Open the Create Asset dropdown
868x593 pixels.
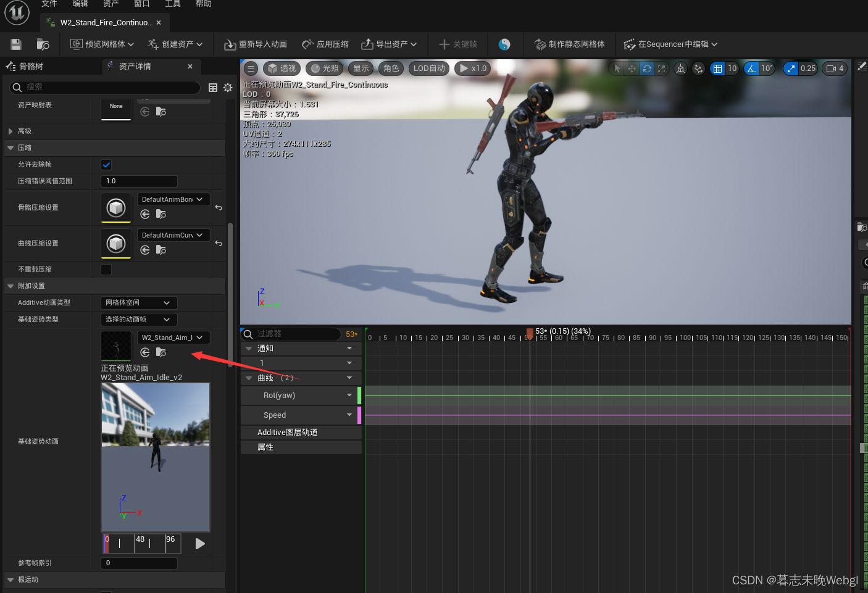coord(175,44)
